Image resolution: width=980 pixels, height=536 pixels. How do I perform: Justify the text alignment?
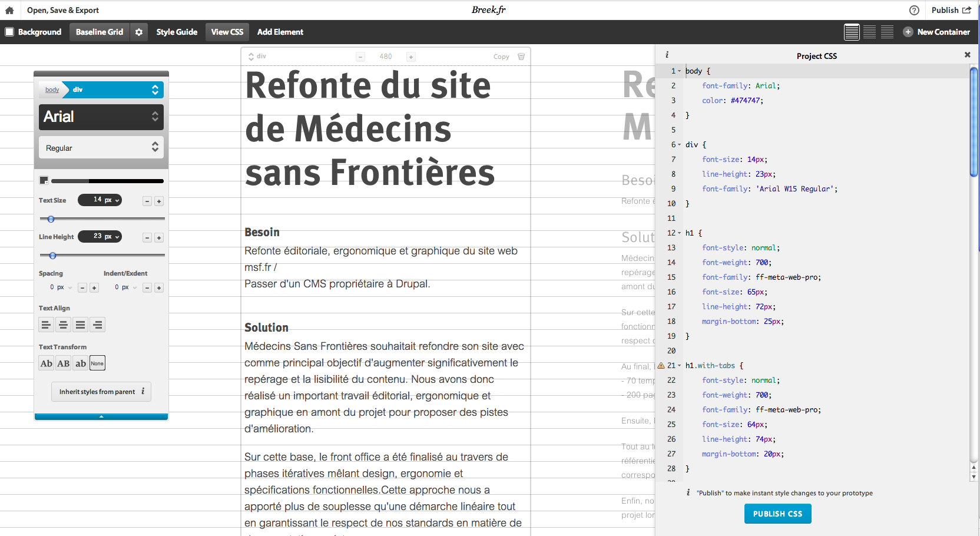point(81,325)
